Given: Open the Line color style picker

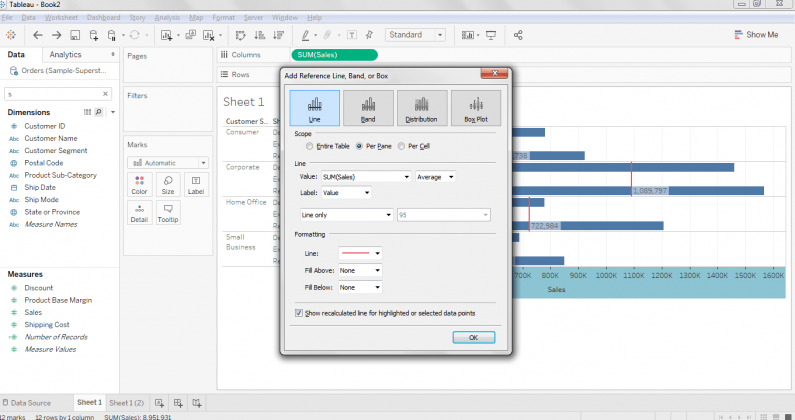Looking at the screenshot, I should [360, 253].
